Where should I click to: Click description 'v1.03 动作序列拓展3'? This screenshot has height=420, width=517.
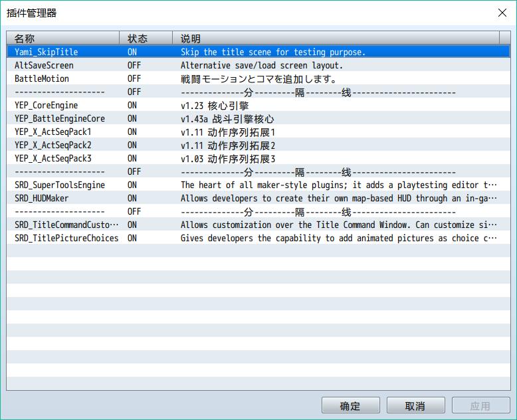click(x=228, y=159)
